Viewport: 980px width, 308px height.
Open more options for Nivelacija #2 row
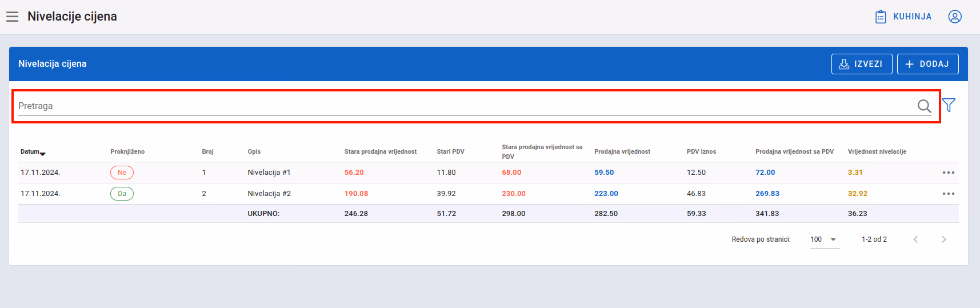949,194
